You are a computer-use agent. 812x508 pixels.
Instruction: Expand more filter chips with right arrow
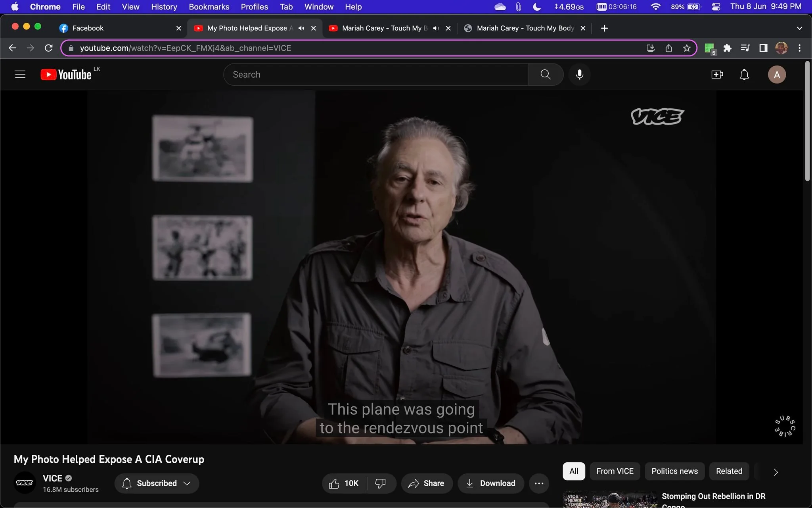tap(776, 471)
